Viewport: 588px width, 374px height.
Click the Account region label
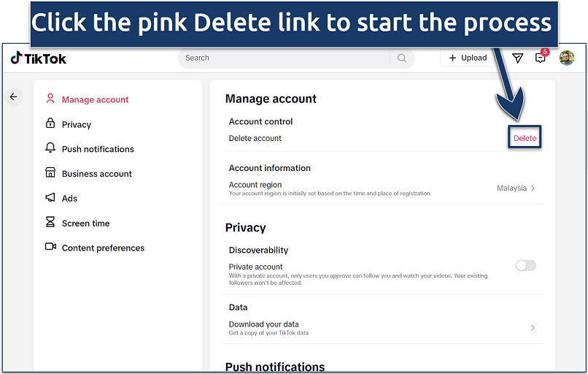point(255,185)
